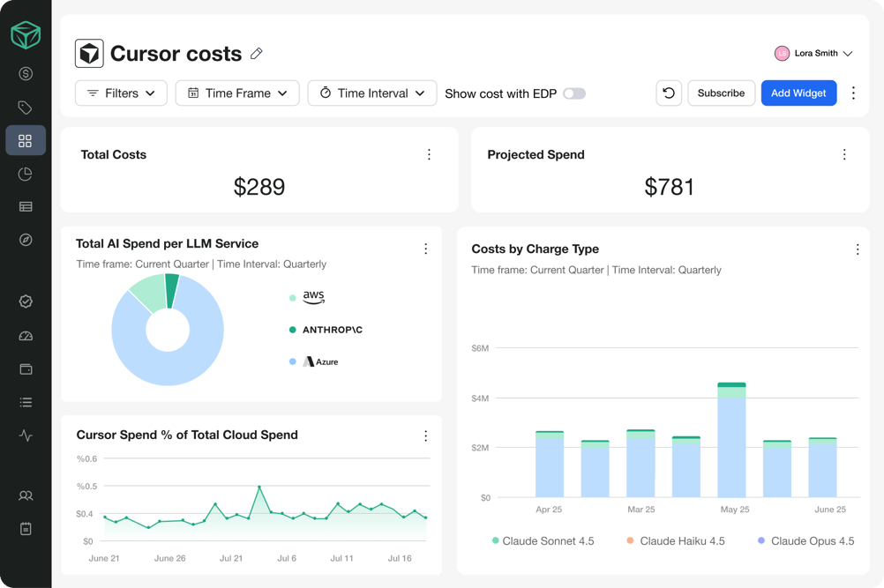884x588 pixels.
Task: Expand the Lora Smith user menu chevron
Action: (847, 54)
